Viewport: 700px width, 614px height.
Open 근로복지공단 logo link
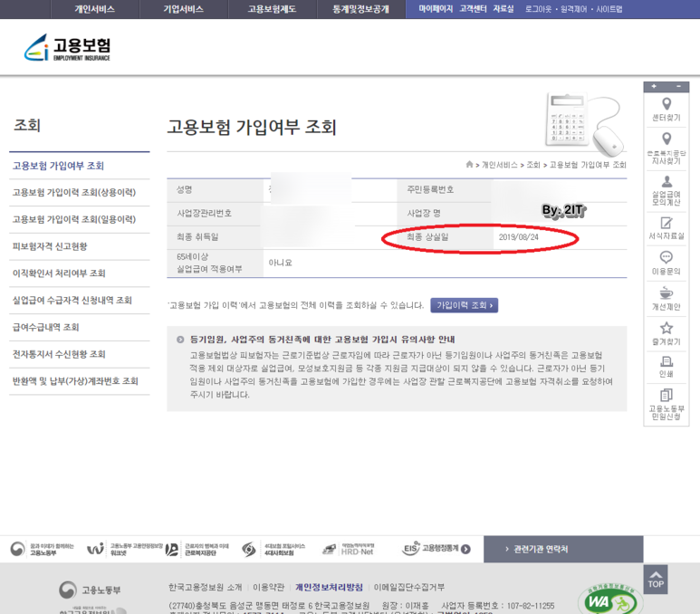coord(197,550)
